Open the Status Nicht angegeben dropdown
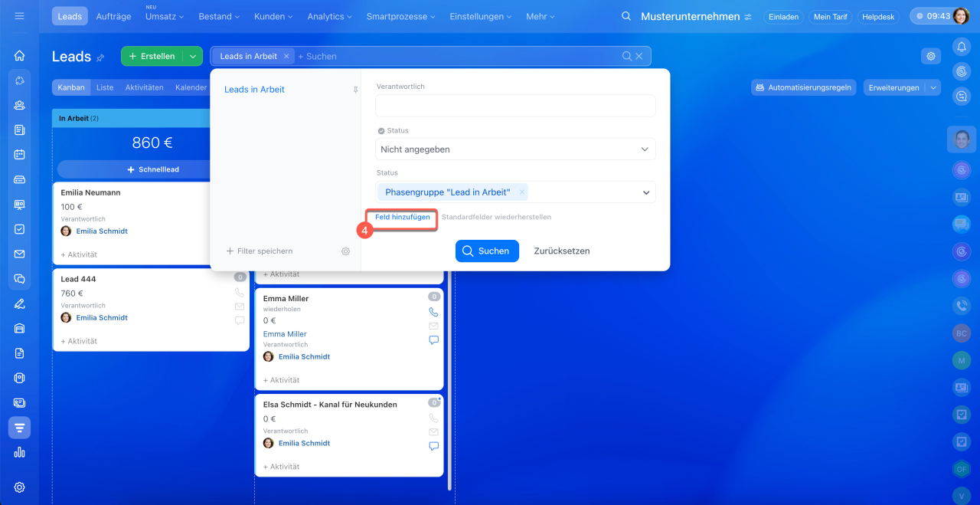The image size is (980, 505). coord(515,149)
